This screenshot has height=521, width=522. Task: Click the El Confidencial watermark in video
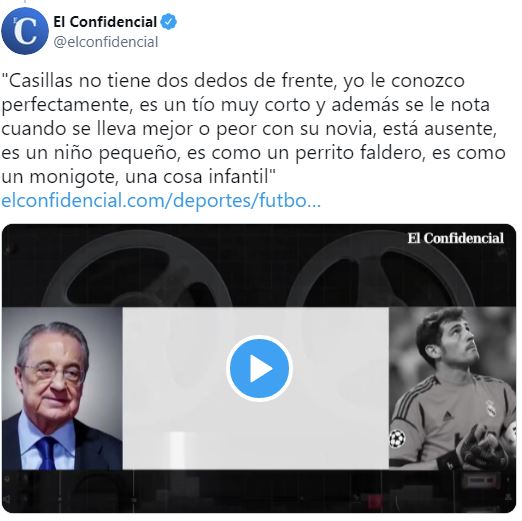point(456,238)
